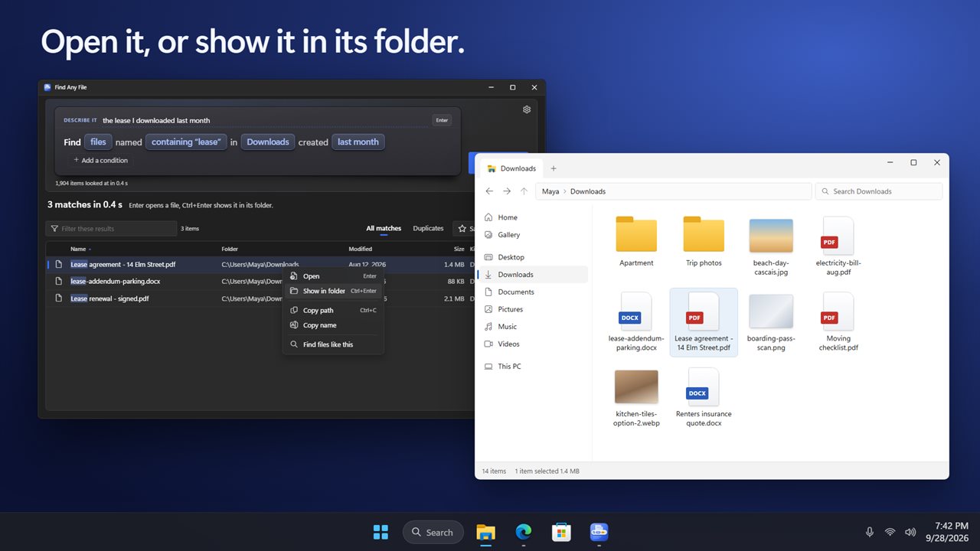Open the Apartment folder

coord(636,242)
